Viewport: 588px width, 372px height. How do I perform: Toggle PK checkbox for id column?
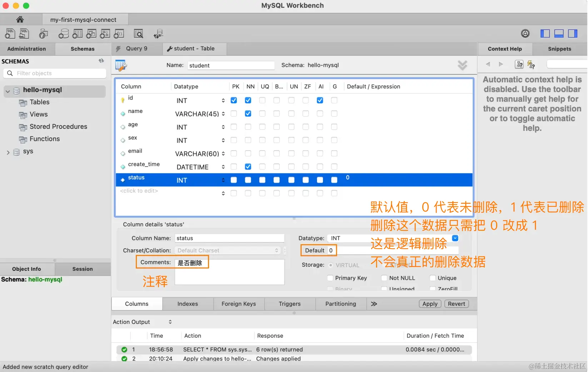coord(234,100)
